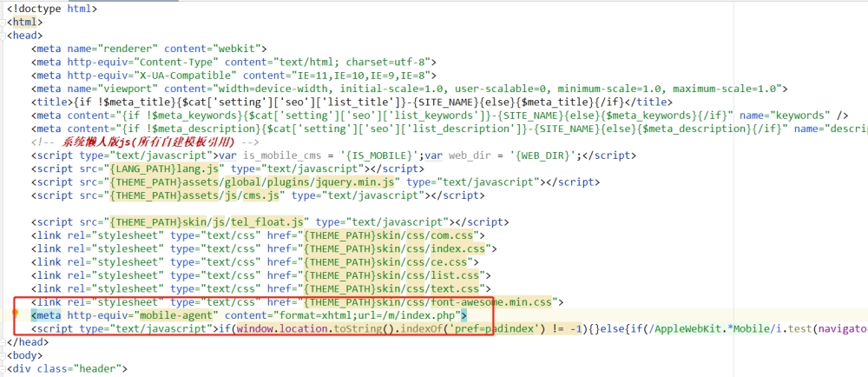This screenshot has width=868, height=377.
Task: Click the "Content-Type" http-equiv value
Action: [176, 62]
